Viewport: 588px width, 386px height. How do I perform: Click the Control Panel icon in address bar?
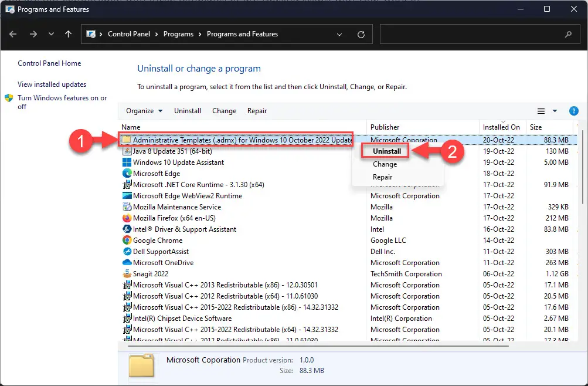91,34
